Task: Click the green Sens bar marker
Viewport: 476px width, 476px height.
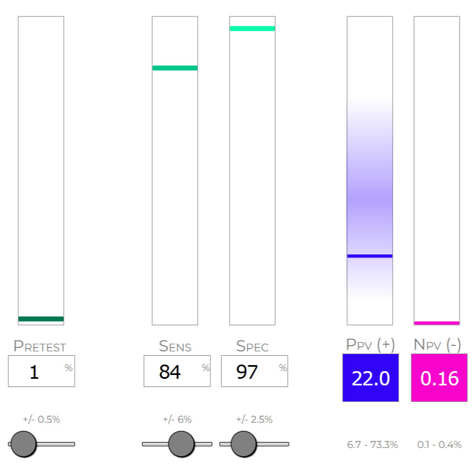Action: pyautogui.click(x=175, y=68)
